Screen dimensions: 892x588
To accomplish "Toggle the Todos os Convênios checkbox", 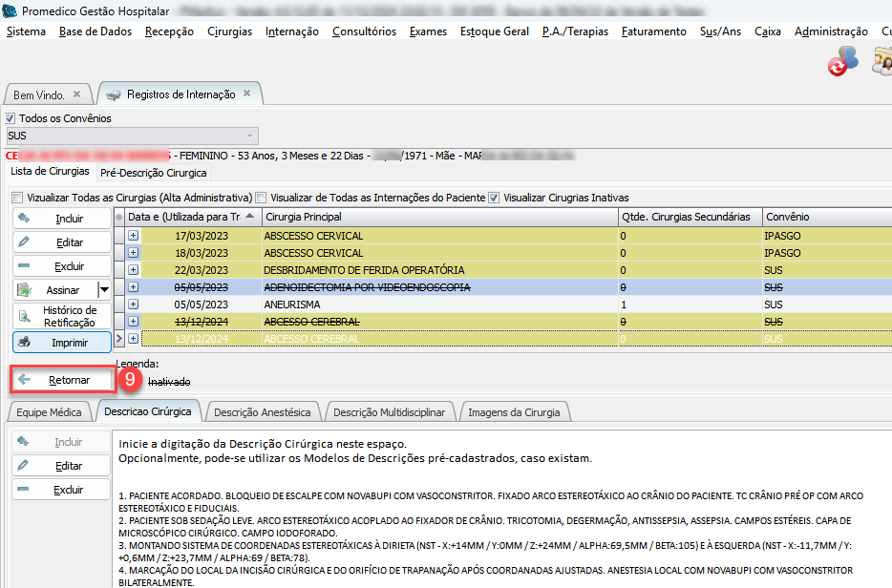I will point(11,118).
